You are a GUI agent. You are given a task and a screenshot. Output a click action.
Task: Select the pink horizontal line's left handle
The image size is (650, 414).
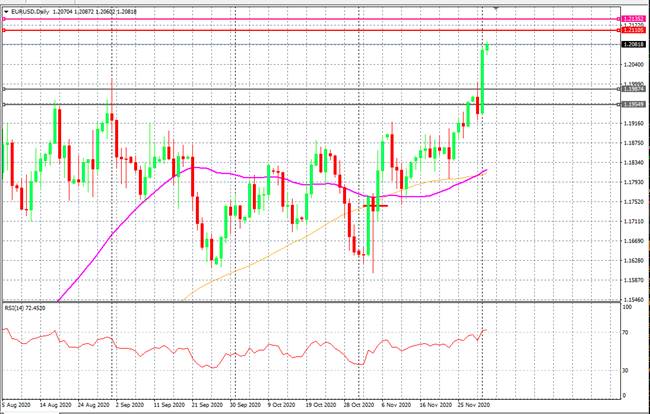[x=4, y=19]
